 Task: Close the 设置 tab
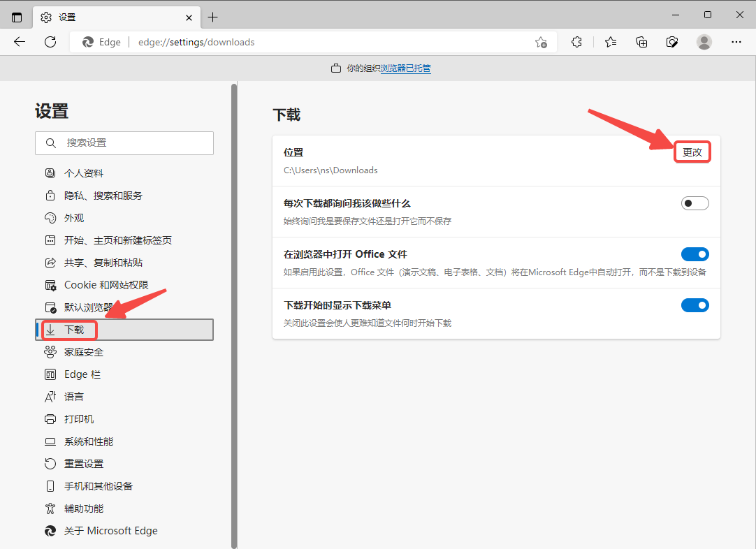click(189, 18)
